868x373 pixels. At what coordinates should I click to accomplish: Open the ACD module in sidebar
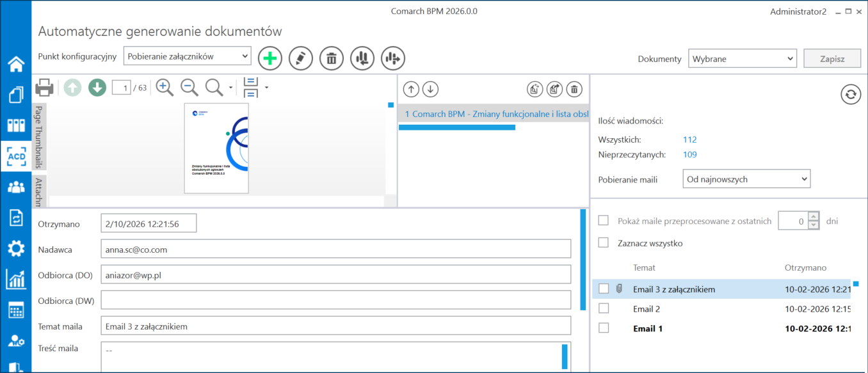pyautogui.click(x=16, y=156)
